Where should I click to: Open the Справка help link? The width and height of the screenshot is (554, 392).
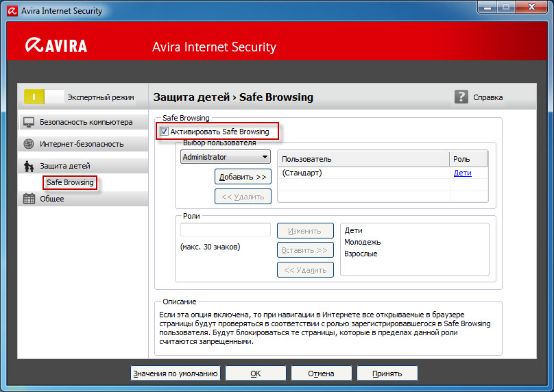[487, 97]
